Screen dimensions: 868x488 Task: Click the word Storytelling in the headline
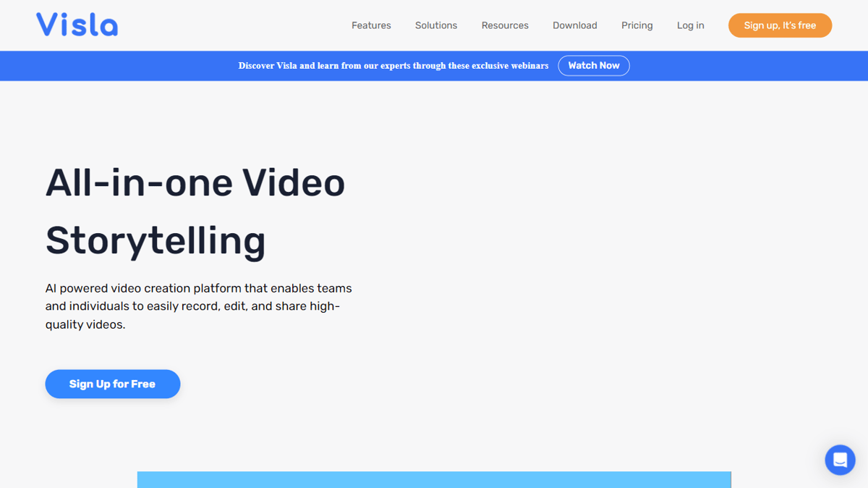156,240
